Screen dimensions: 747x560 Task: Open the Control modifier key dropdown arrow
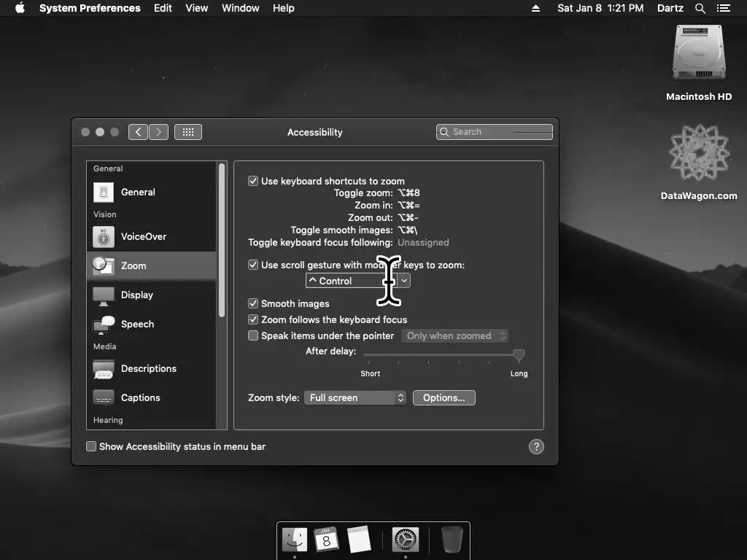404,281
